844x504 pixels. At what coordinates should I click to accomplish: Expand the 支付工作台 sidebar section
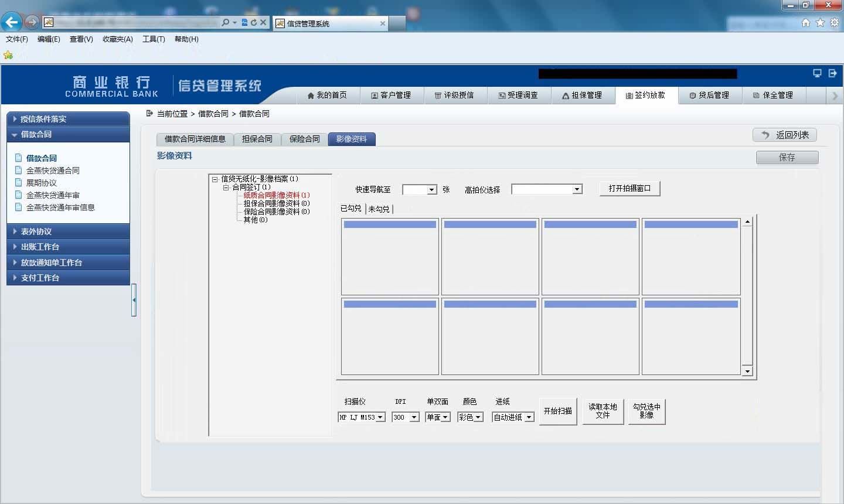coord(68,278)
